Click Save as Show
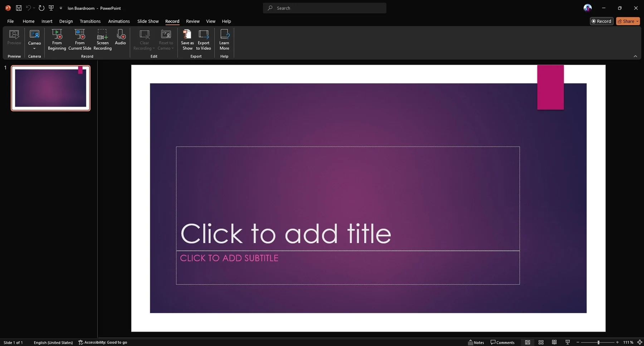This screenshot has width=644, height=346. (187, 40)
